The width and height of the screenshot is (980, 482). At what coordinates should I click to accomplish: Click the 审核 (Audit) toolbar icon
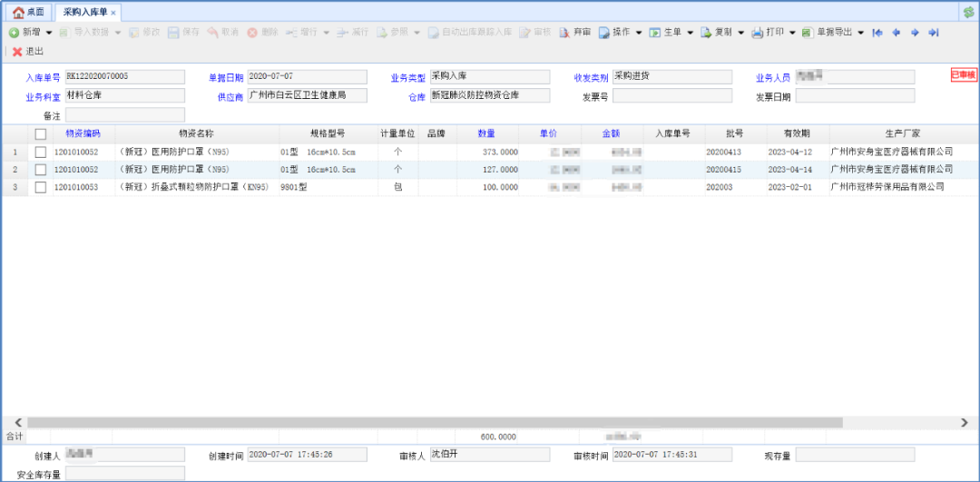point(525,33)
